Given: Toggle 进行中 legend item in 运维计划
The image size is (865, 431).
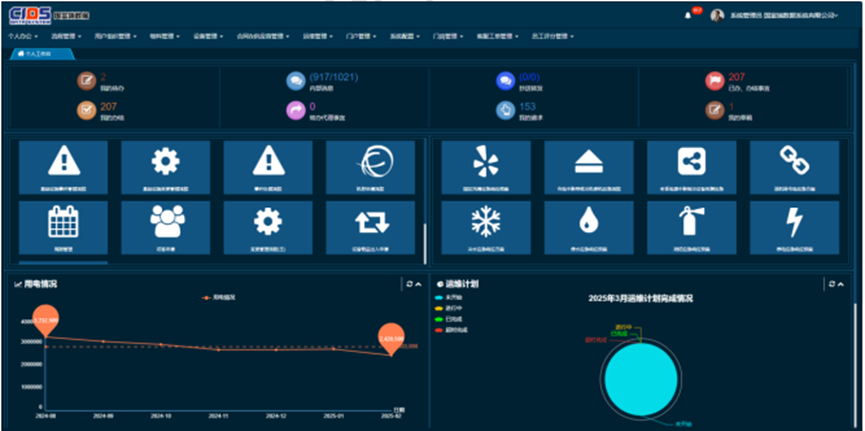Looking at the screenshot, I should [x=450, y=308].
